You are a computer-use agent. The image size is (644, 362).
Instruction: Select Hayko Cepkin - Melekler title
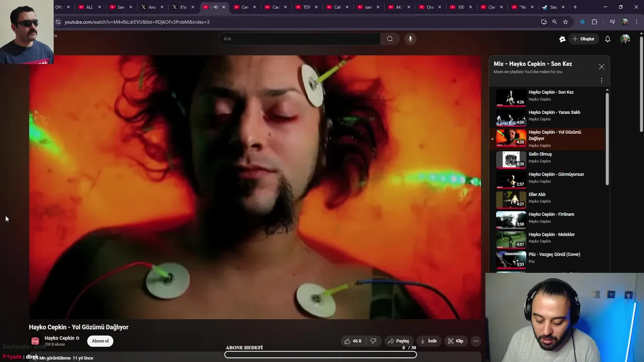click(x=551, y=234)
